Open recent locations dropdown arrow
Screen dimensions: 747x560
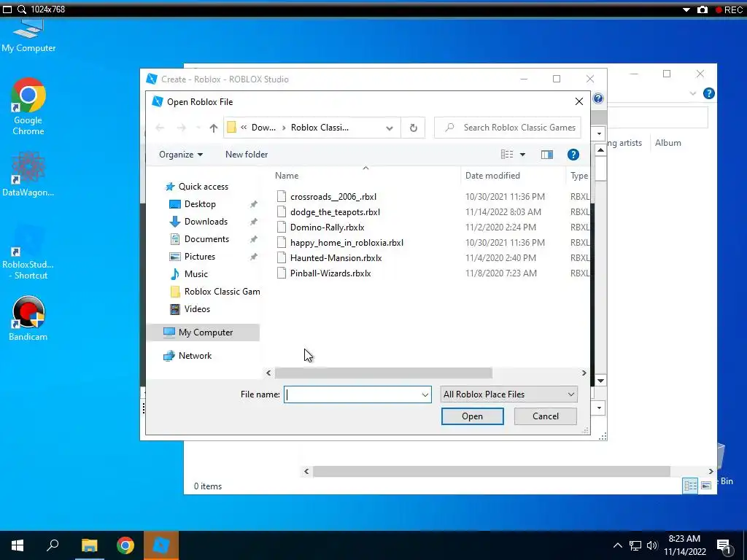pyautogui.click(x=198, y=128)
